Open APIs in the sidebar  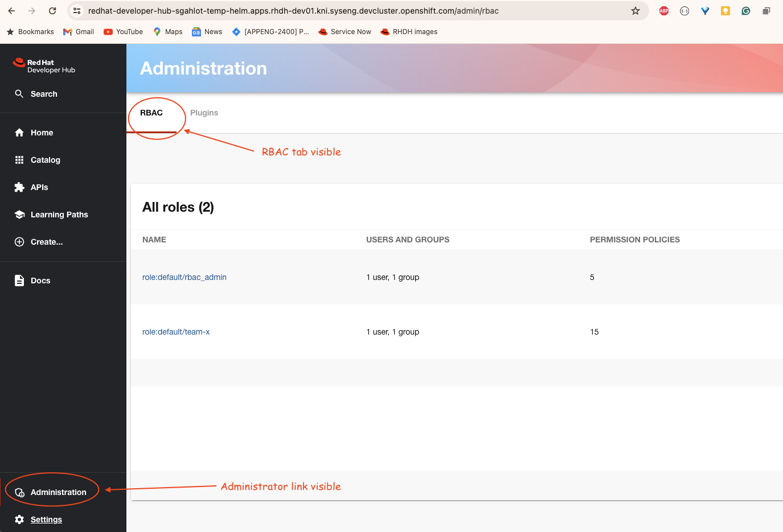pyautogui.click(x=39, y=187)
